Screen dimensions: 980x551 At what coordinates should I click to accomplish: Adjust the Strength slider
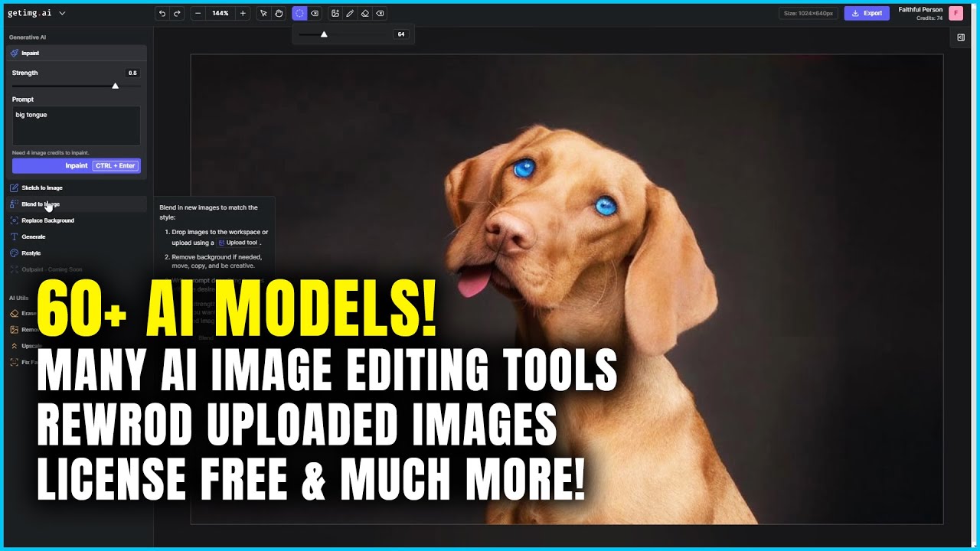[x=115, y=86]
